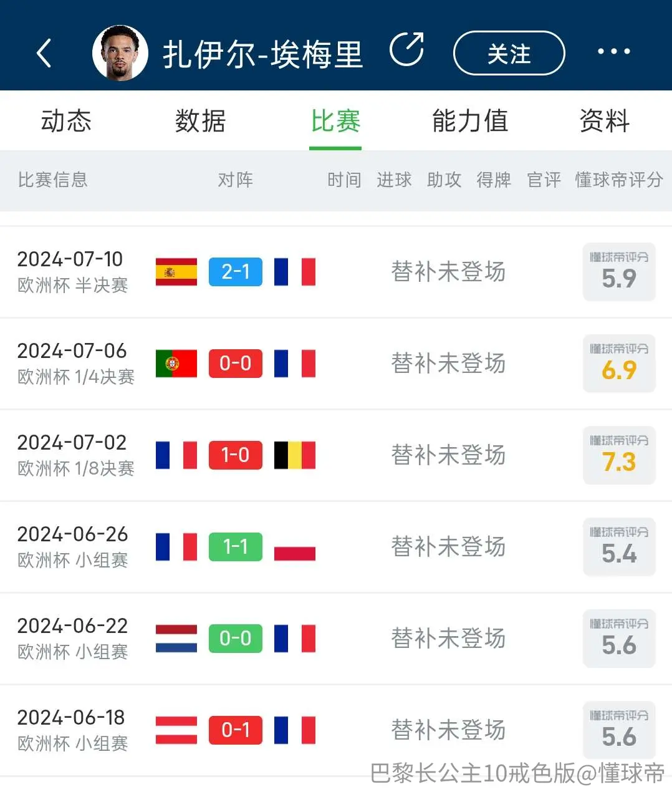
Task: Tap the Austria flag icon
Action: 176,730
